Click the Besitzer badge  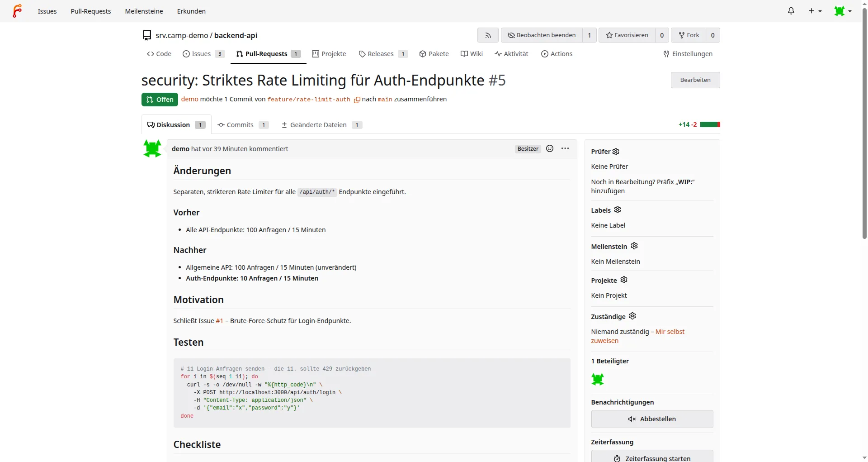click(x=528, y=149)
